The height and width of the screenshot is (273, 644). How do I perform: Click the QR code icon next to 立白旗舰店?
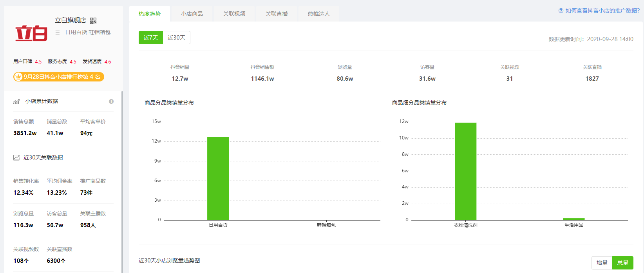click(x=93, y=21)
